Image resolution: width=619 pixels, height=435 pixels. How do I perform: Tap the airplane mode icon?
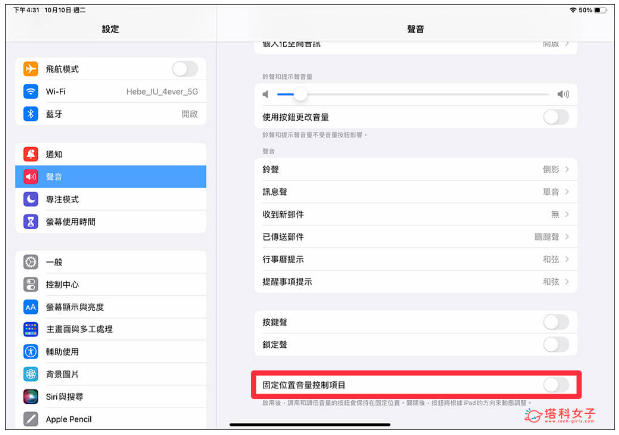click(31, 69)
